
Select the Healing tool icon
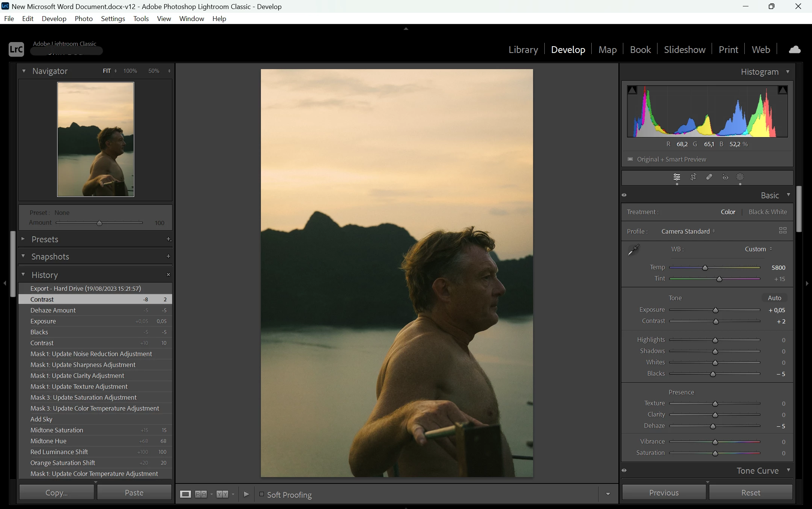[x=709, y=177]
